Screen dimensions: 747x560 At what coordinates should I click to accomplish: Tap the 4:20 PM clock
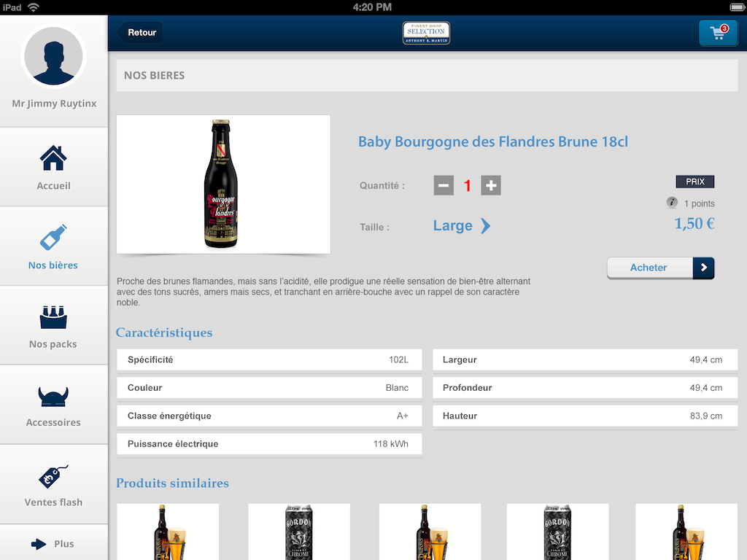pos(372,7)
